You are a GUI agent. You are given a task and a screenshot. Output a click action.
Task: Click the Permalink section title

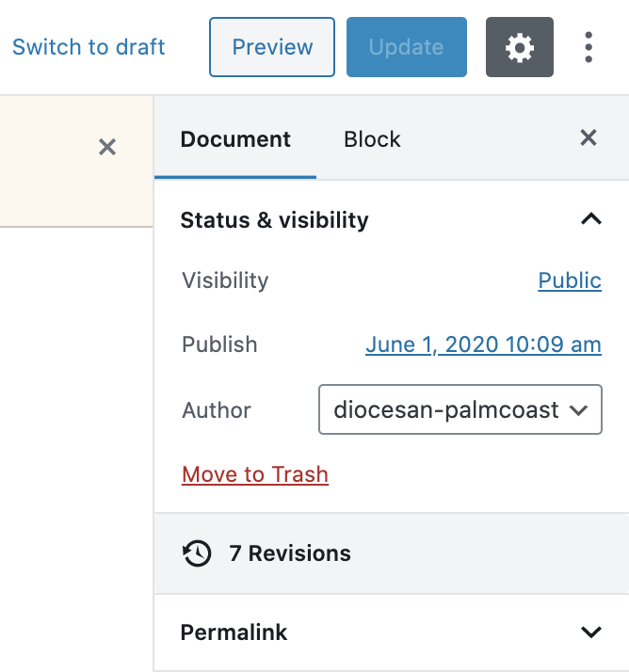click(x=234, y=632)
